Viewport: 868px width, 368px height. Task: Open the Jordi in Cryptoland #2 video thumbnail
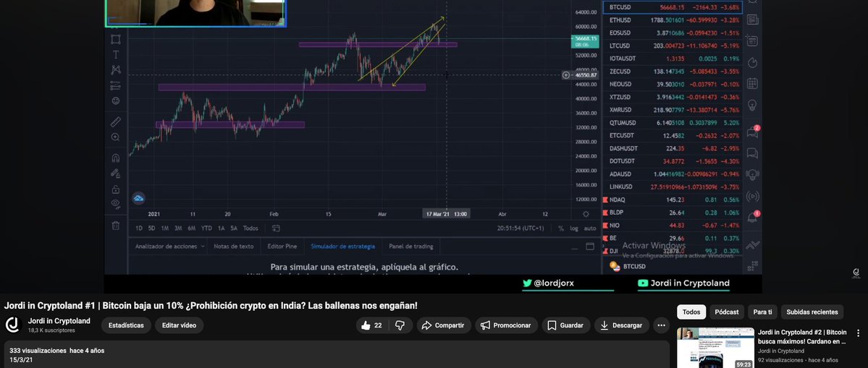(x=716, y=348)
